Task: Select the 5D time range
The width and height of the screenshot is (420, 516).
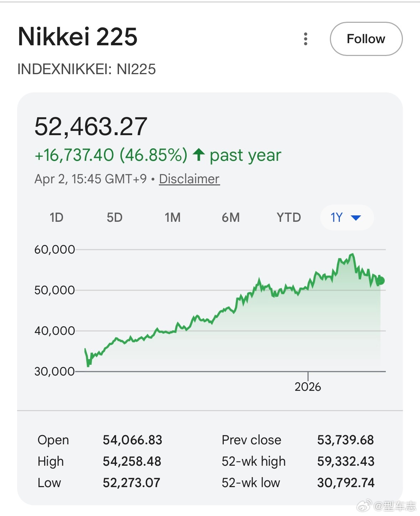Action: tap(114, 217)
